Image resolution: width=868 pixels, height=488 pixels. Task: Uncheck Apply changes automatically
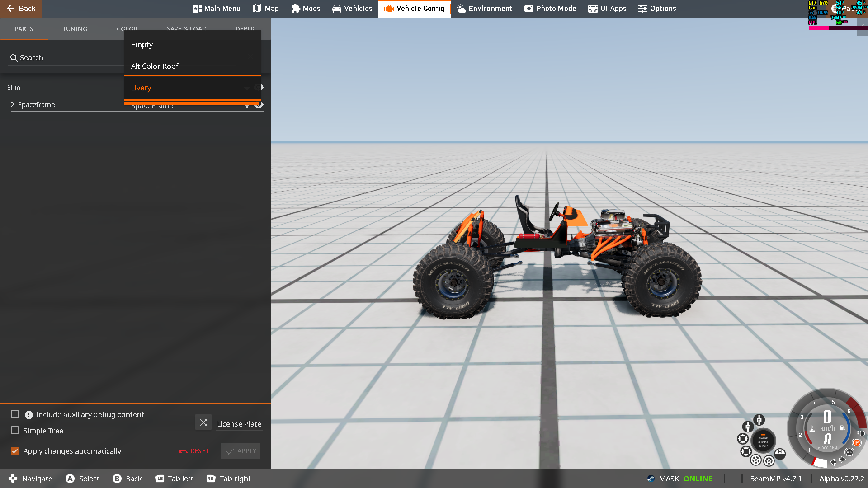15,451
